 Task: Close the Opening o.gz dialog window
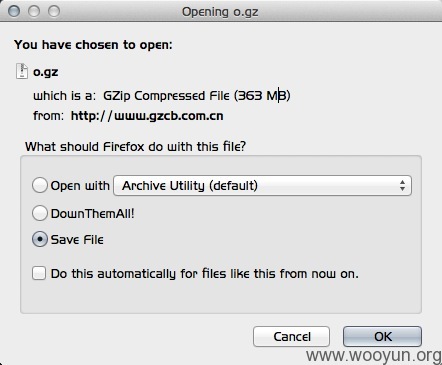(x=14, y=11)
